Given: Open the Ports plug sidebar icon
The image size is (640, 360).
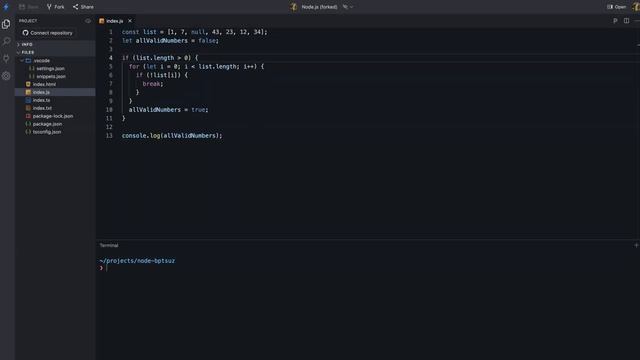Looking at the screenshot, I should tap(6, 58).
